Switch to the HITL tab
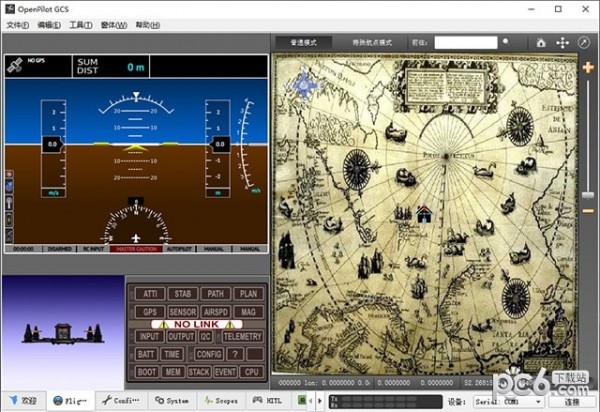Viewport: 600px width, 412px height. click(x=268, y=401)
